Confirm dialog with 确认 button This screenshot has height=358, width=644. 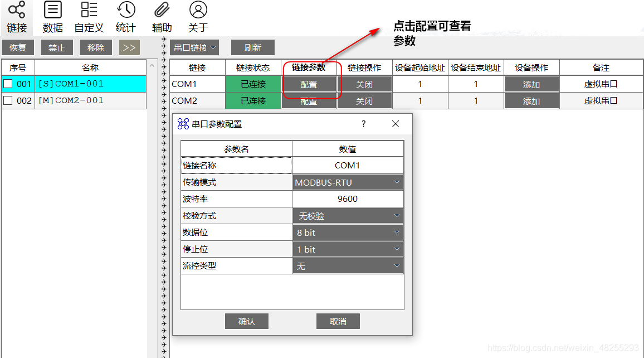pyautogui.click(x=247, y=321)
